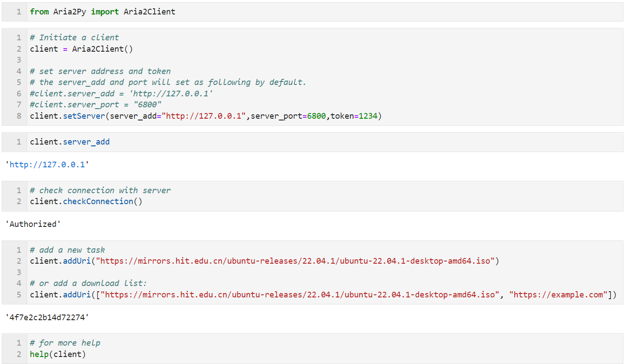Click line number 5 in the addUri cell
Image resolution: width=626 pixels, height=364 pixels.
(x=19, y=295)
